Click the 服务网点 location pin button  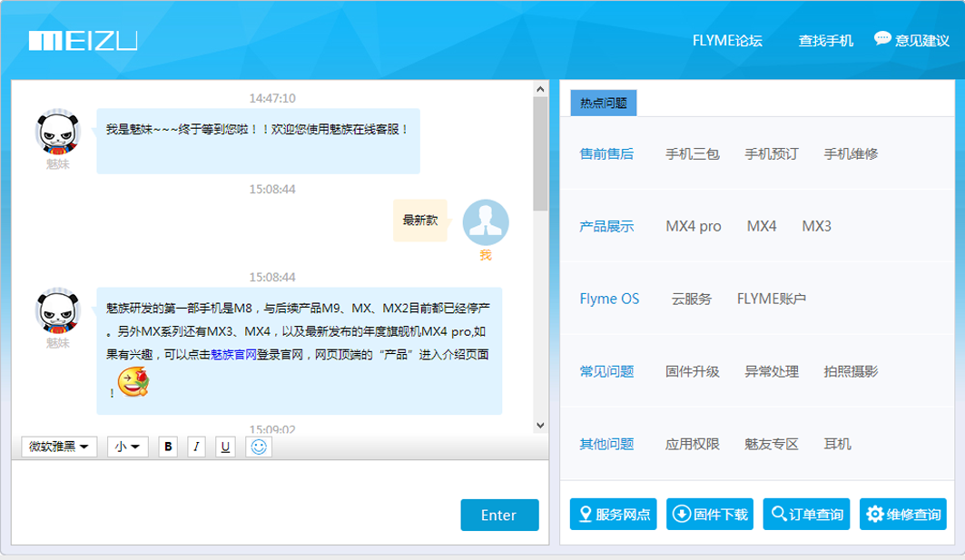613,515
